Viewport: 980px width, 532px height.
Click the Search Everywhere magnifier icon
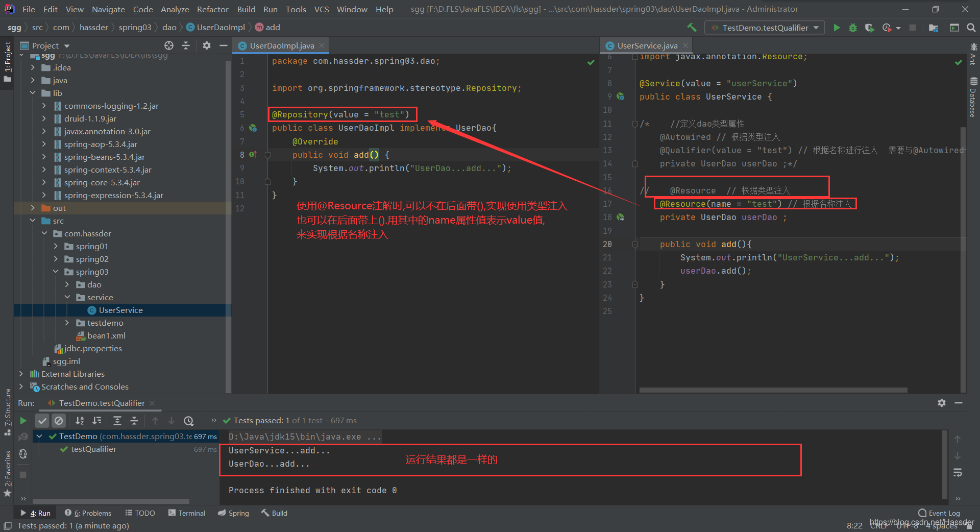click(971, 28)
